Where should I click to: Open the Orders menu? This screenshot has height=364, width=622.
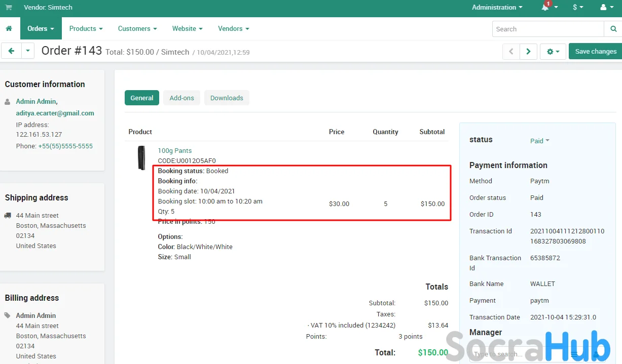tap(41, 29)
